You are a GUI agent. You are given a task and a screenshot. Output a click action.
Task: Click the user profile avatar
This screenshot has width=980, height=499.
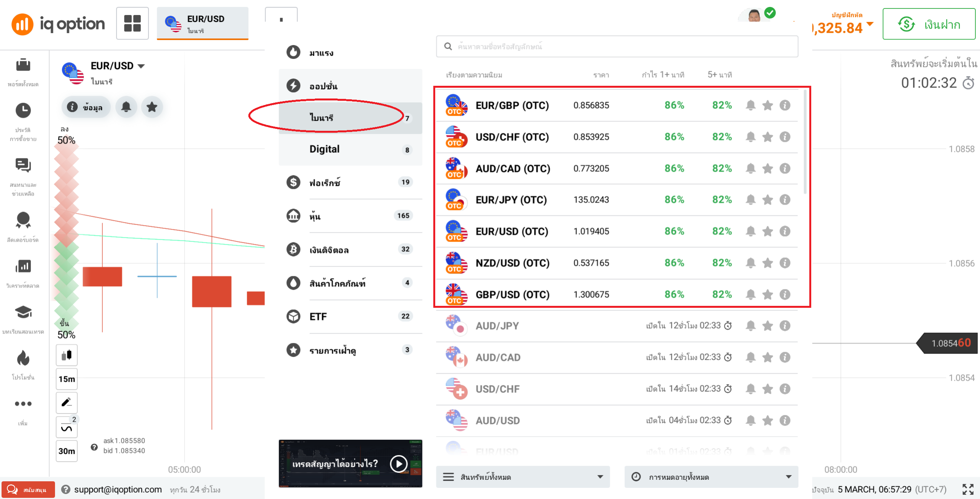[754, 16]
